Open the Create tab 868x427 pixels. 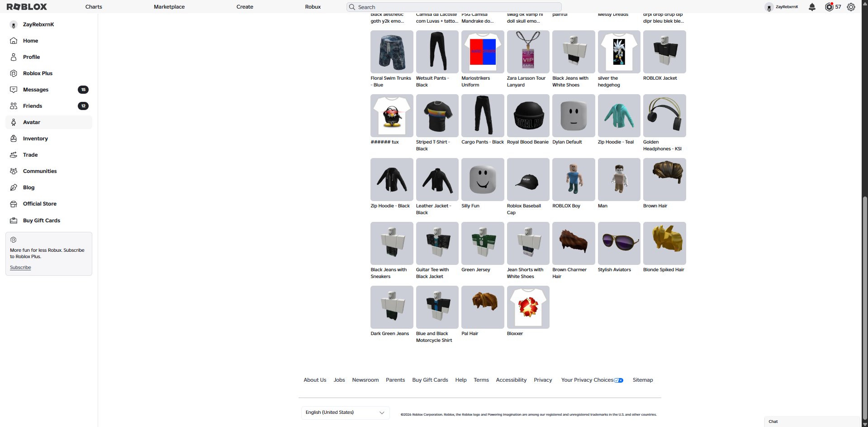245,7
